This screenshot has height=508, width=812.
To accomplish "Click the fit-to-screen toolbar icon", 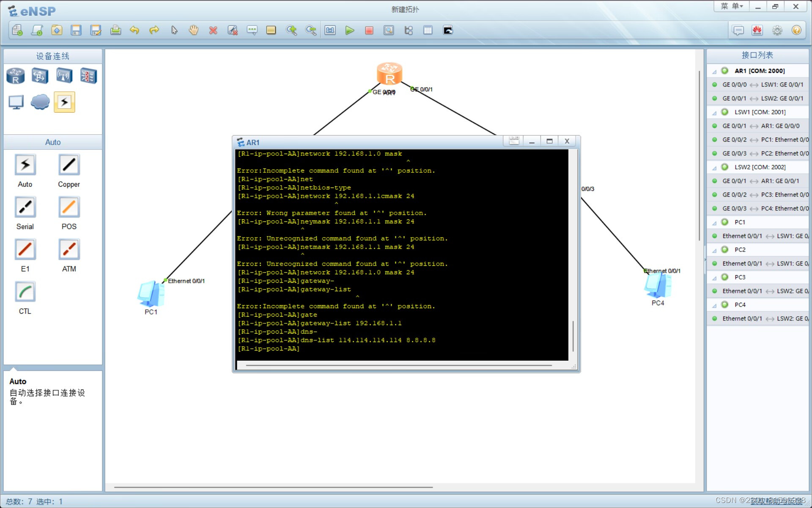I will tap(330, 30).
